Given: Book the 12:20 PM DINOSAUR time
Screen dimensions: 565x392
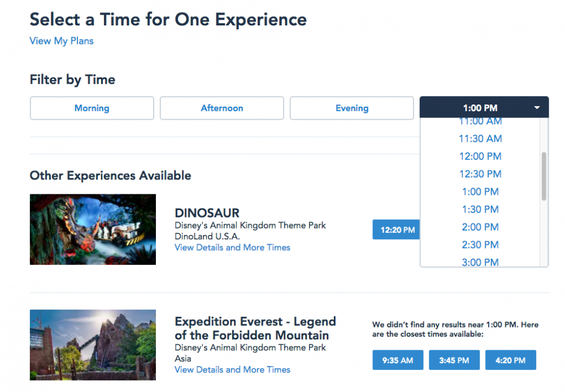Looking at the screenshot, I should (397, 230).
